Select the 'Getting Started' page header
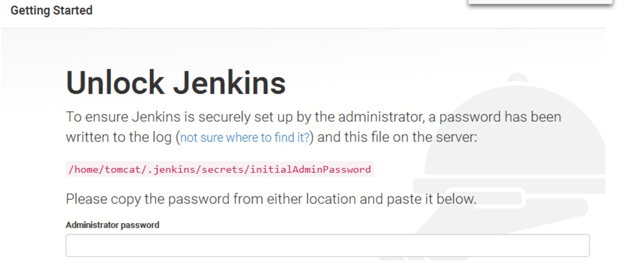644x265 pixels. pos(51,10)
